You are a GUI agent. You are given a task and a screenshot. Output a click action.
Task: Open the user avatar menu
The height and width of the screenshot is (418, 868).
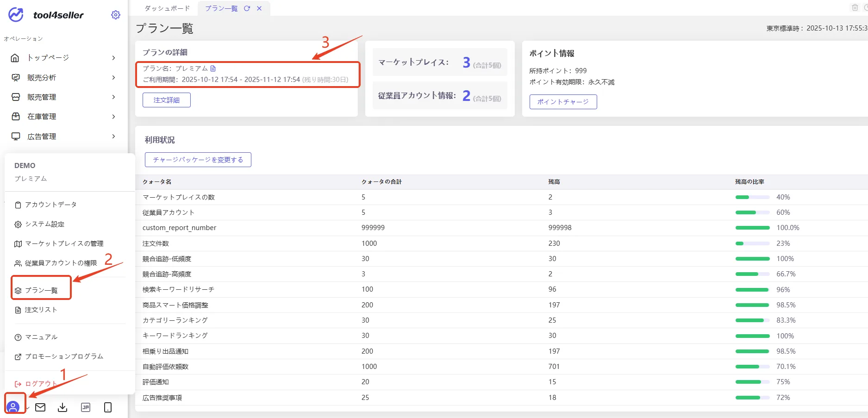(13, 407)
